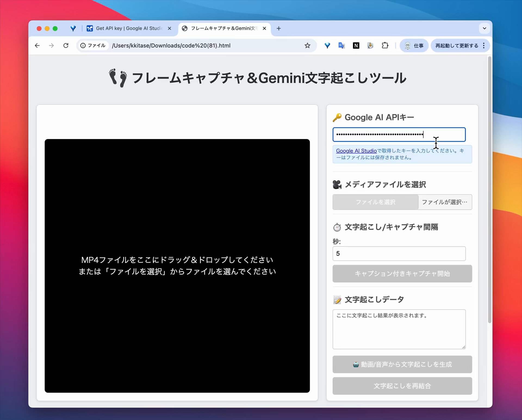
Task: Click the 秒 interval number field
Action: (399, 254)
